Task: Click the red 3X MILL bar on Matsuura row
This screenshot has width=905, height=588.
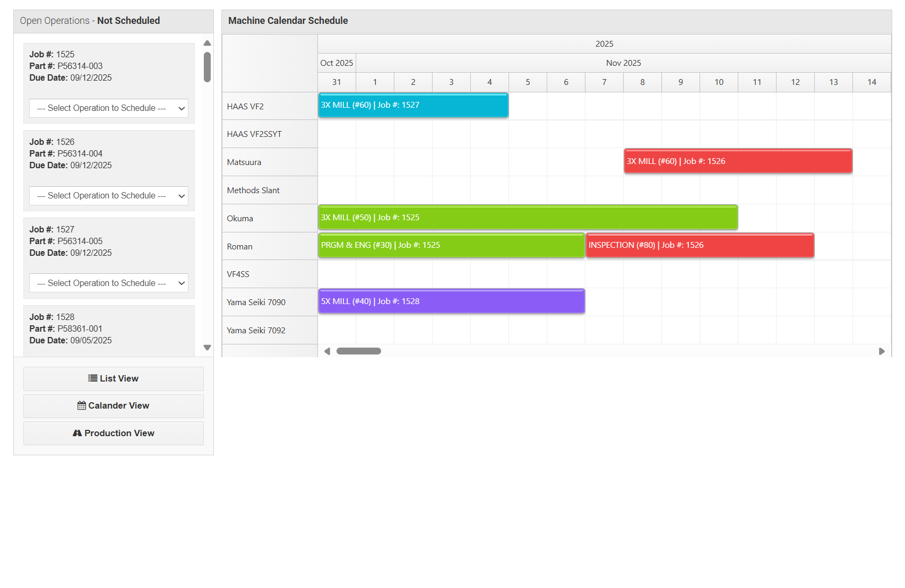Action: pos(738,161)
